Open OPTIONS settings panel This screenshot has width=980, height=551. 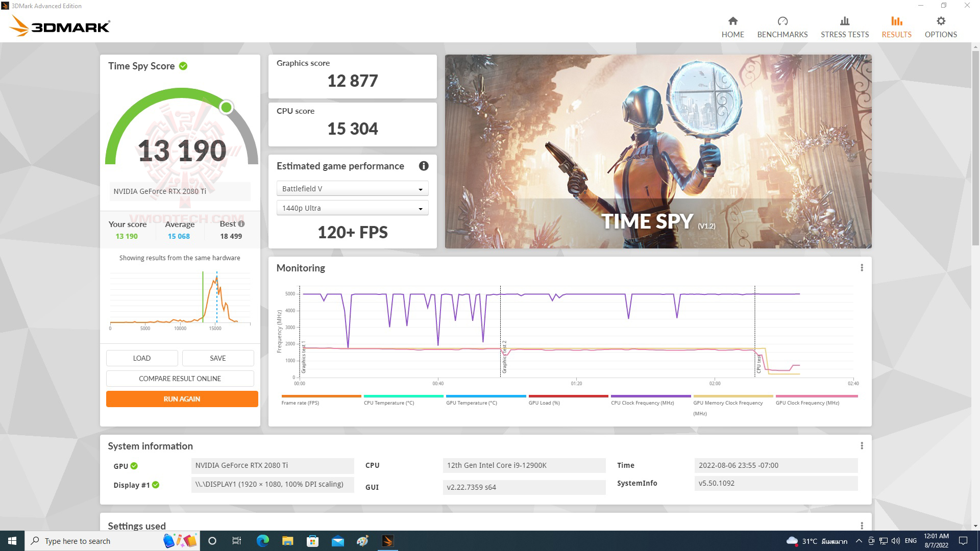point(941,26)
